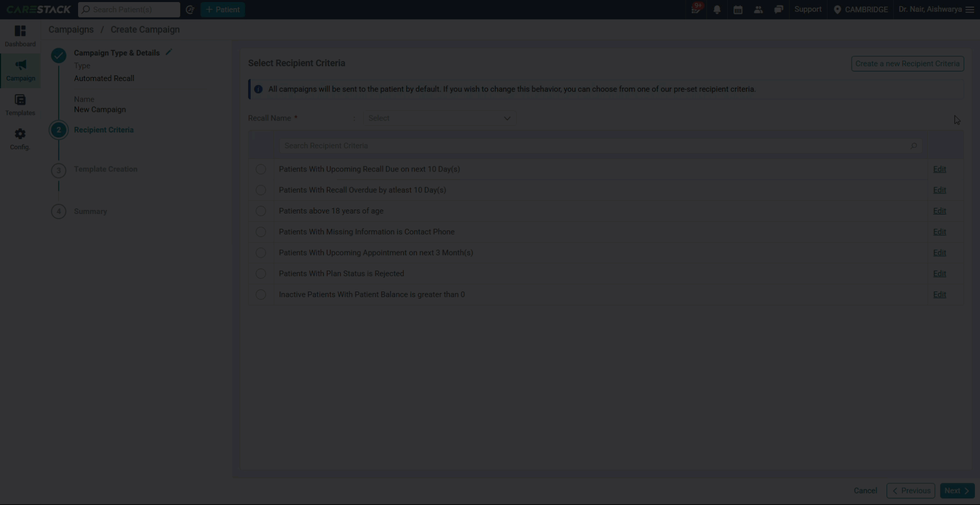Click Cancel at the bottom
Screen dimensions: 980x505
click(x=865, y=491)
